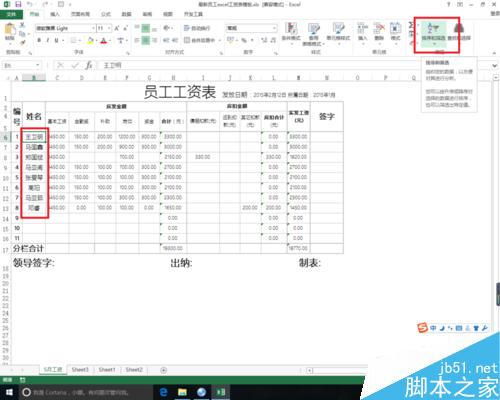Activate the Format Painter brush
Screen dimensions: 500x400
[22, 42]
